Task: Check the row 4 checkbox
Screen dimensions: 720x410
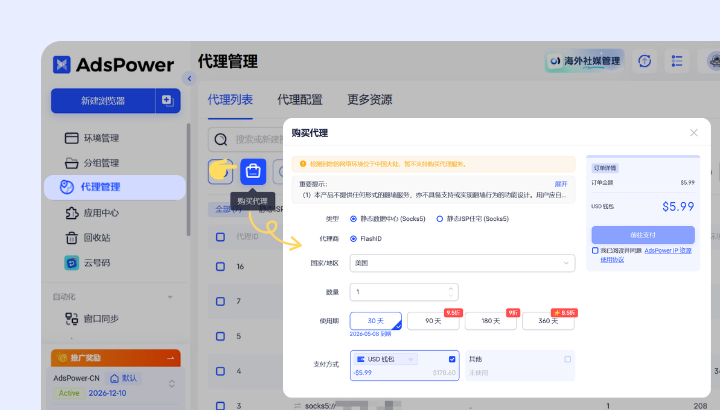Action: pyautogui.click(x=220, y=371)
